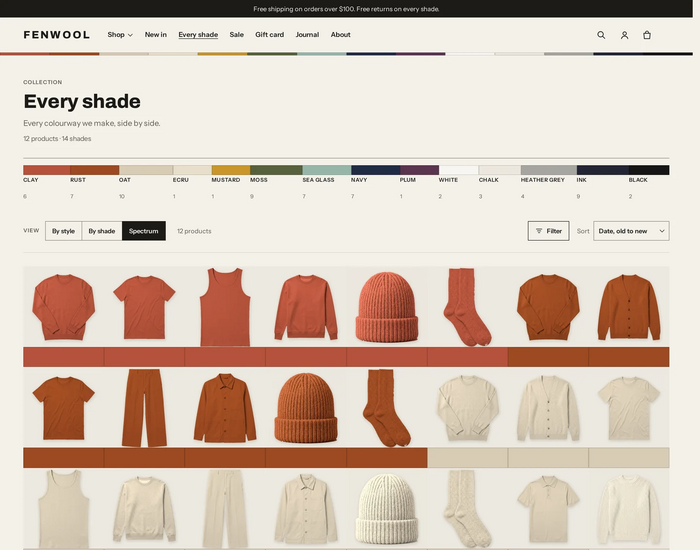700x550 pixels.
Task: Open the clay beanie product thumbnail
Action: [387, 306]
